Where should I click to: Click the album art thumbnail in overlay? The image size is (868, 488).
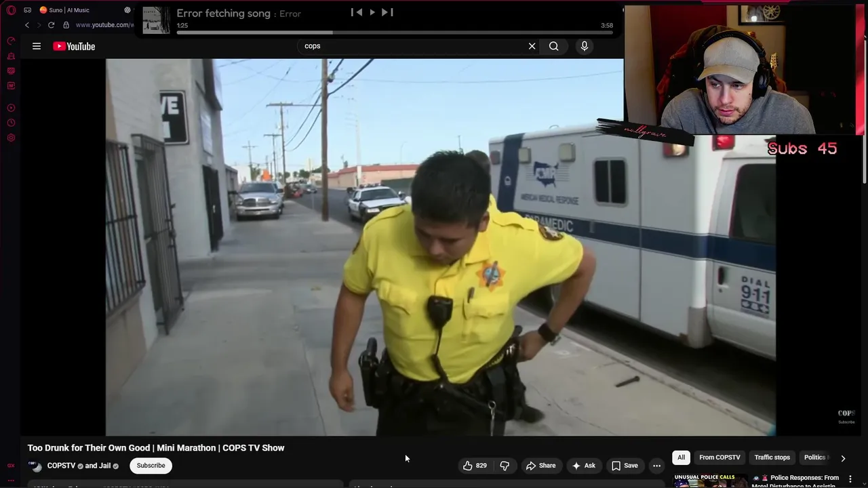[x=156, y=20]
